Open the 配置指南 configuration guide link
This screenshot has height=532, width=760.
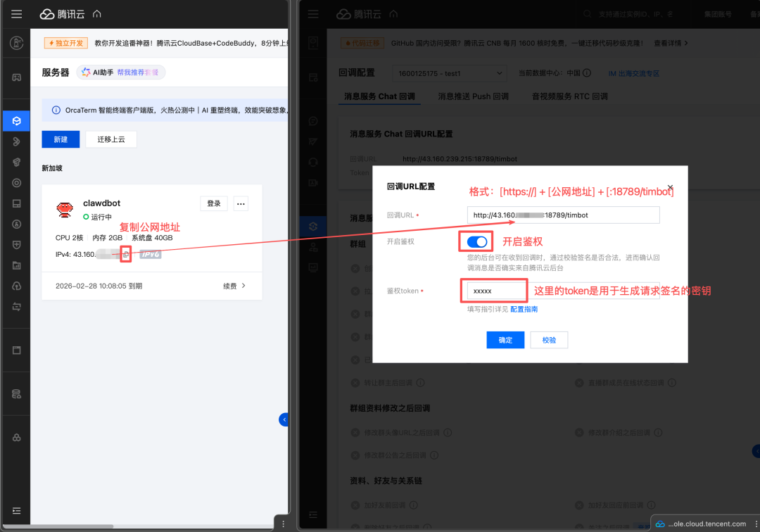pos(525,308)
